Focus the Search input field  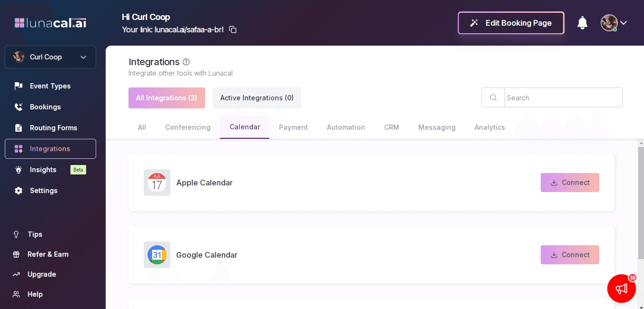(563, 97)
